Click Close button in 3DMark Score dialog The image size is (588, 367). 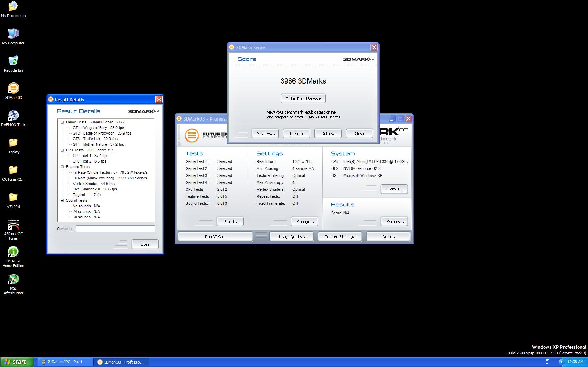pyautogui.click(x=359, y=134)
